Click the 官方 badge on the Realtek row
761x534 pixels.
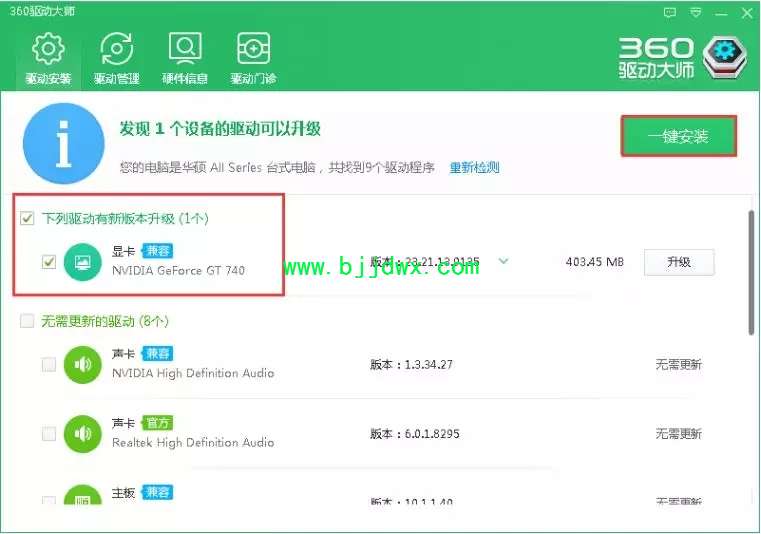(157, 423)
